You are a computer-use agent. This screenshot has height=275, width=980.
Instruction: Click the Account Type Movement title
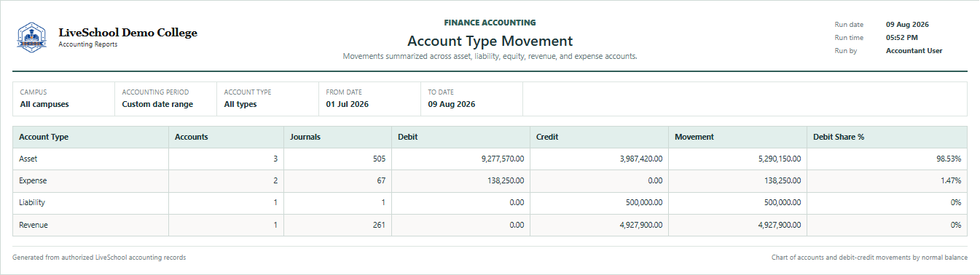490,41
